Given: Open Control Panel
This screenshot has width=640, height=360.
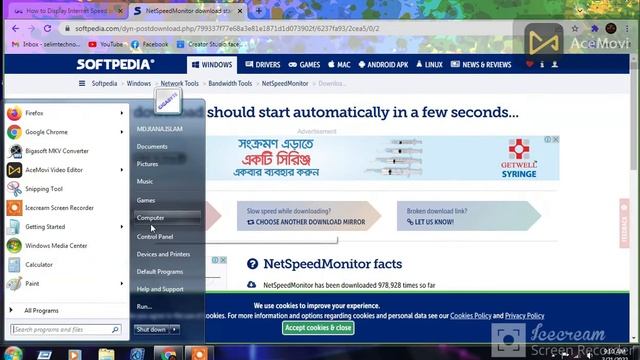Looking at the screenshot, I should point(155,237).
